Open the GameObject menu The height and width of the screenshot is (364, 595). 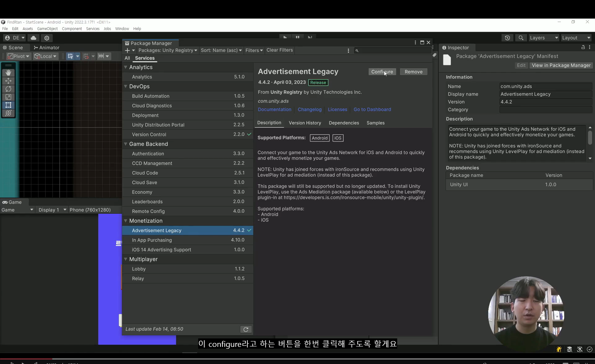[x=47, y=29]
